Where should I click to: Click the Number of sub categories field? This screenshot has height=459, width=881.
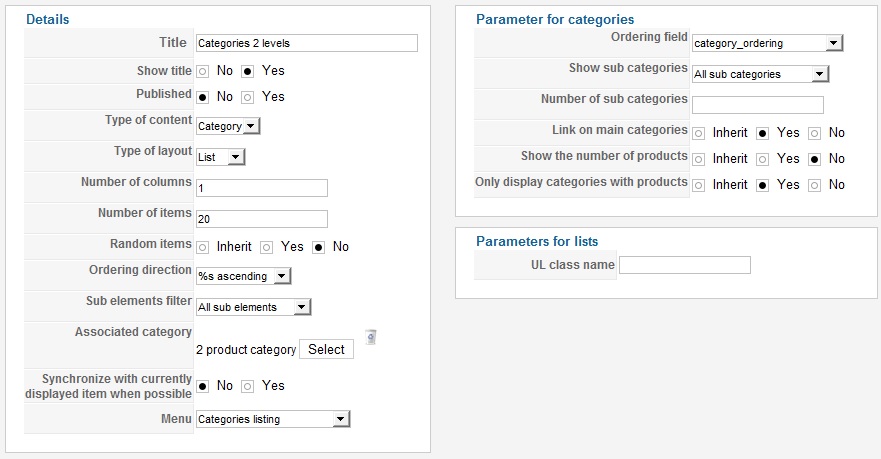point(758,105)
